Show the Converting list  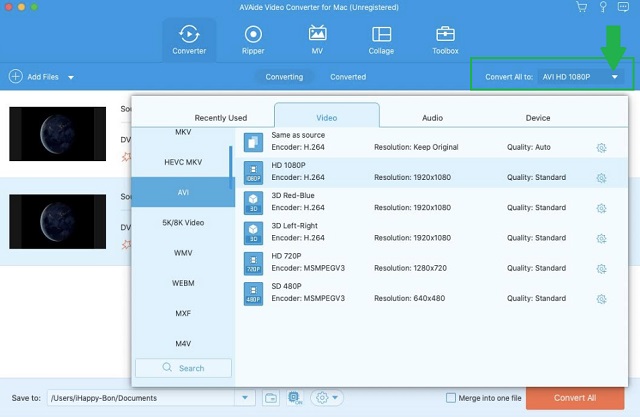pyautogui.click(x=284, y=77)
